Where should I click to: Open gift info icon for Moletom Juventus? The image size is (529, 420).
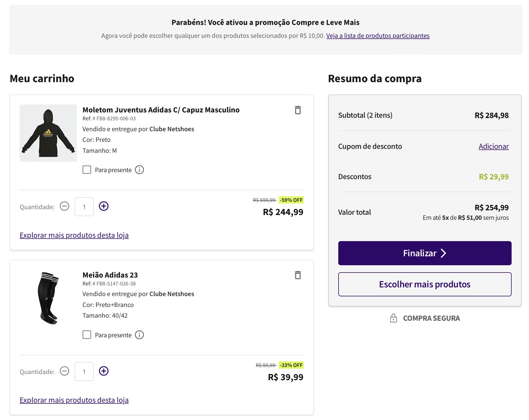[139, 170]
